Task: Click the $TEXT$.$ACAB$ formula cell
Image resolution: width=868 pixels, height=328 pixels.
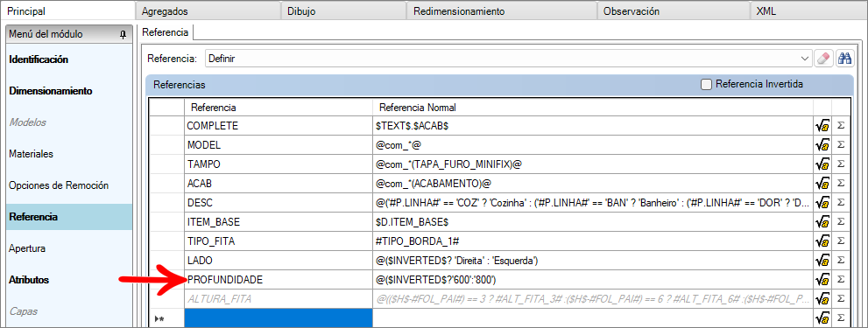Action: (593, 126)
